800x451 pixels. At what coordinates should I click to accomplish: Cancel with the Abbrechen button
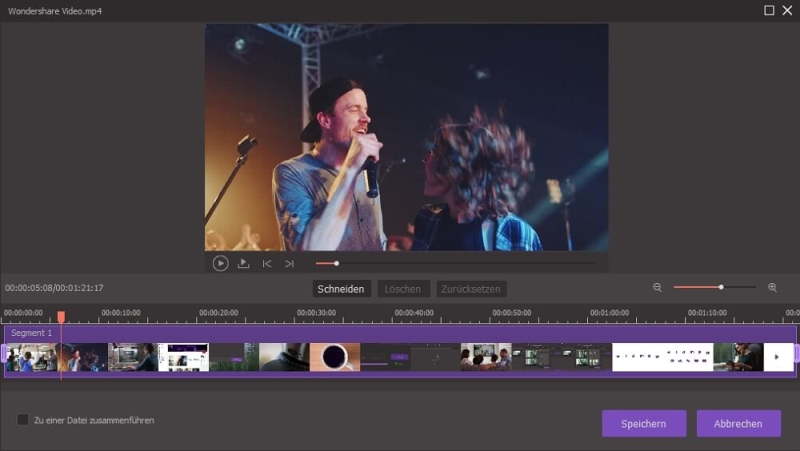tap(738, 423)
